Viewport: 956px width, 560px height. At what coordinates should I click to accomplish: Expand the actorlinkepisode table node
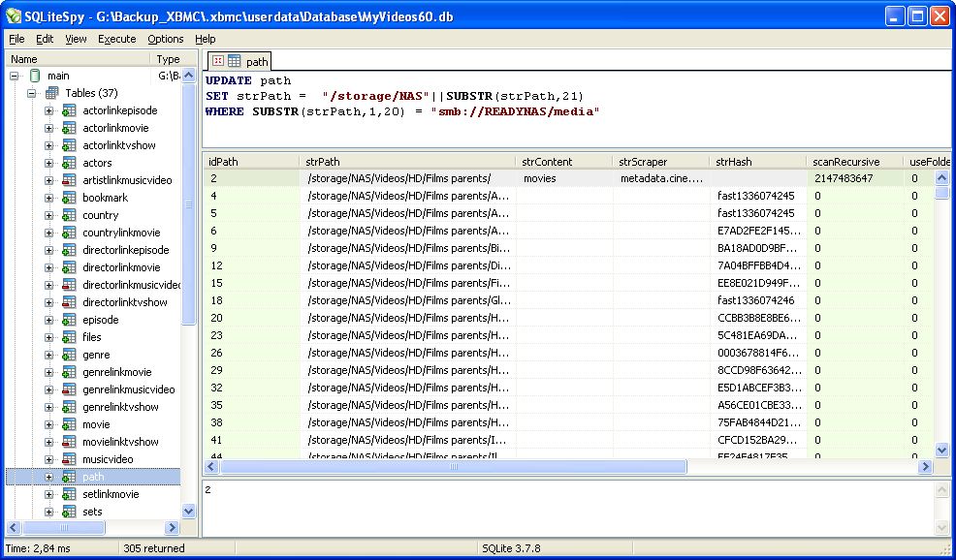click(48, 110)
